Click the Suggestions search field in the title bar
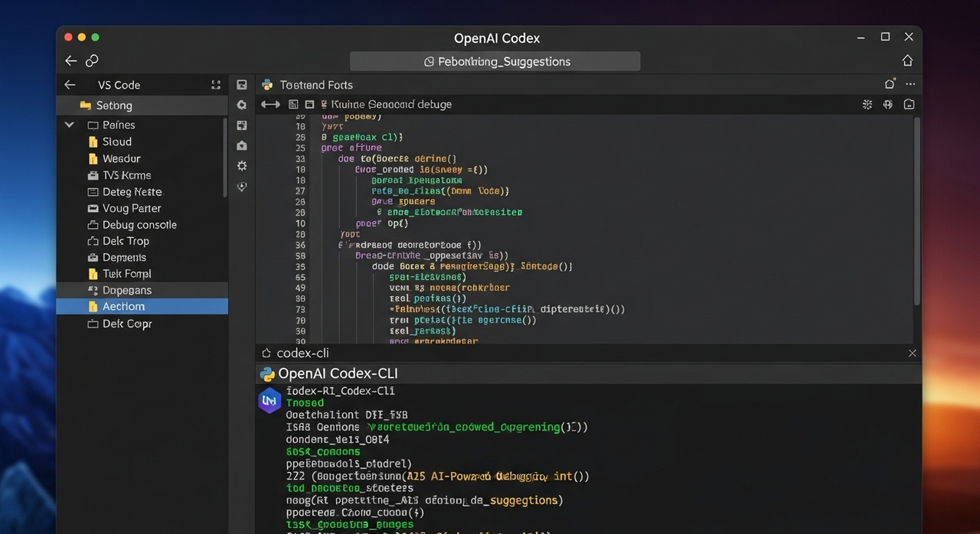 click(x=495, y=61)
